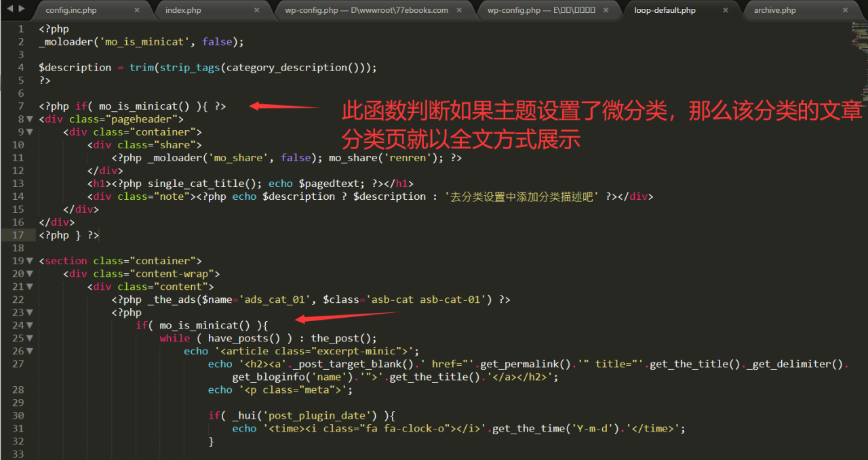The image size is (868, 460).
Task: Collapse the while have_posts loop fold
Action: click(x=28, y=337)
